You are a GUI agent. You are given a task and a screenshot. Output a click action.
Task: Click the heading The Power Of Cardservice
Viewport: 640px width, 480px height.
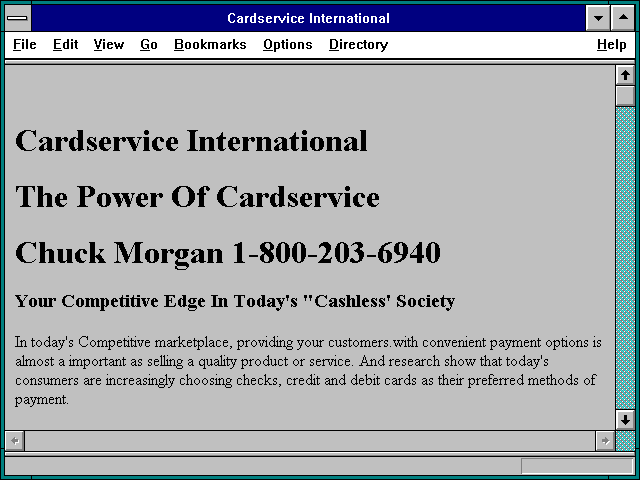197,197
